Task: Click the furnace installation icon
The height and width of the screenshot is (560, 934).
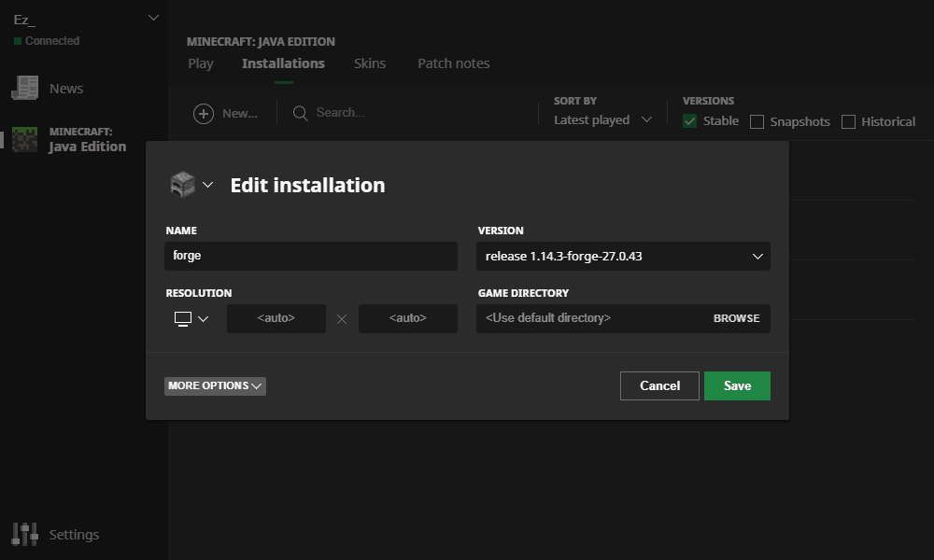Action: (x=182, y=185)
